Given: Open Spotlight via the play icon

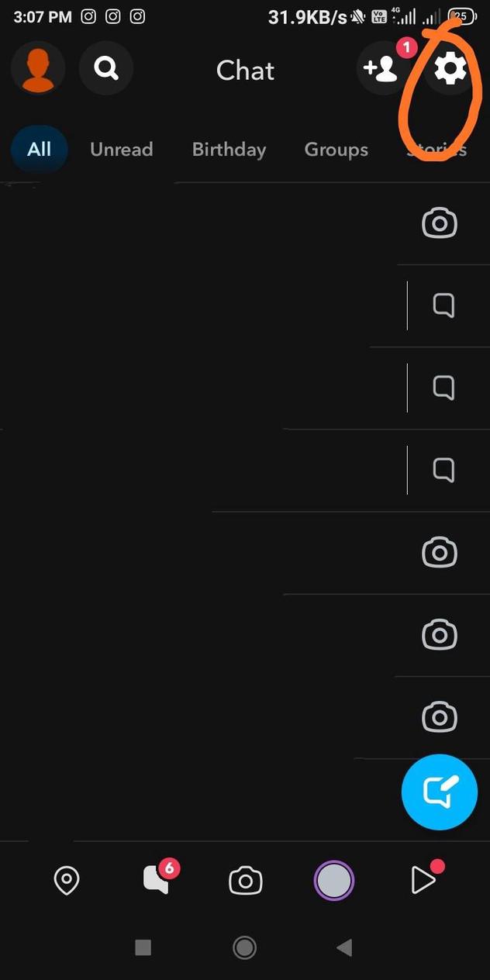Looking at the screenshot, I should pos(424,880).
